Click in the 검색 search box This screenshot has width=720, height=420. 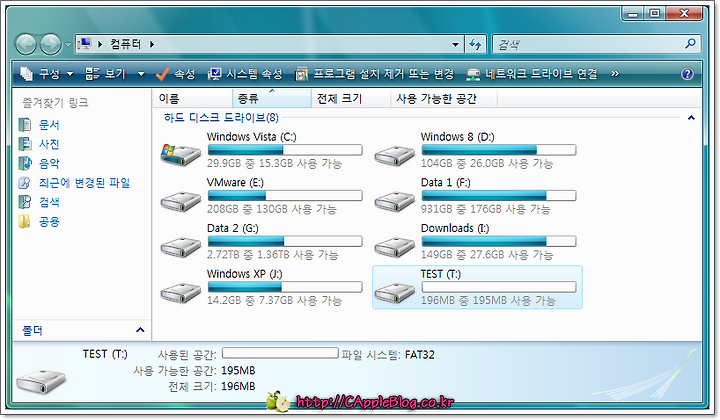(588, 45)
